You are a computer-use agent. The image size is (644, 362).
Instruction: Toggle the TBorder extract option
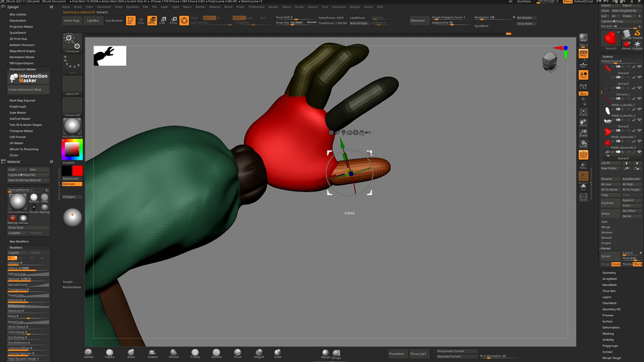[x=637, y=265]
